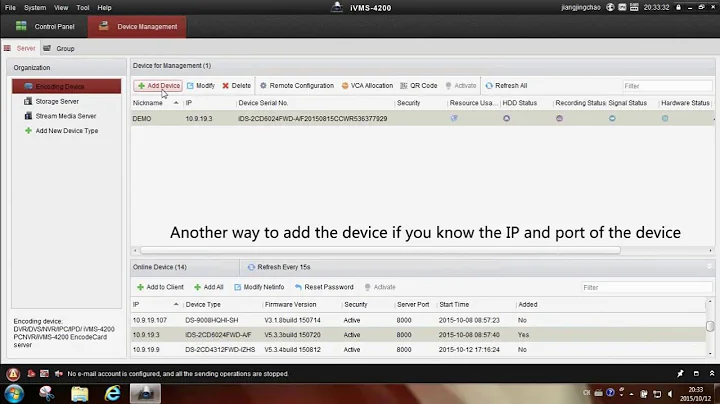The image size is (720, 404).
Task: Click the Device Serial No. column header
Action: [263, 103]
